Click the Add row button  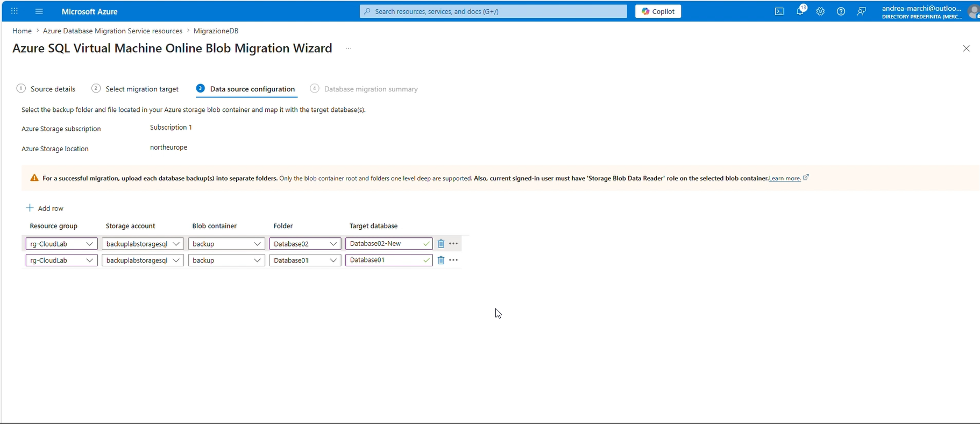45,208
